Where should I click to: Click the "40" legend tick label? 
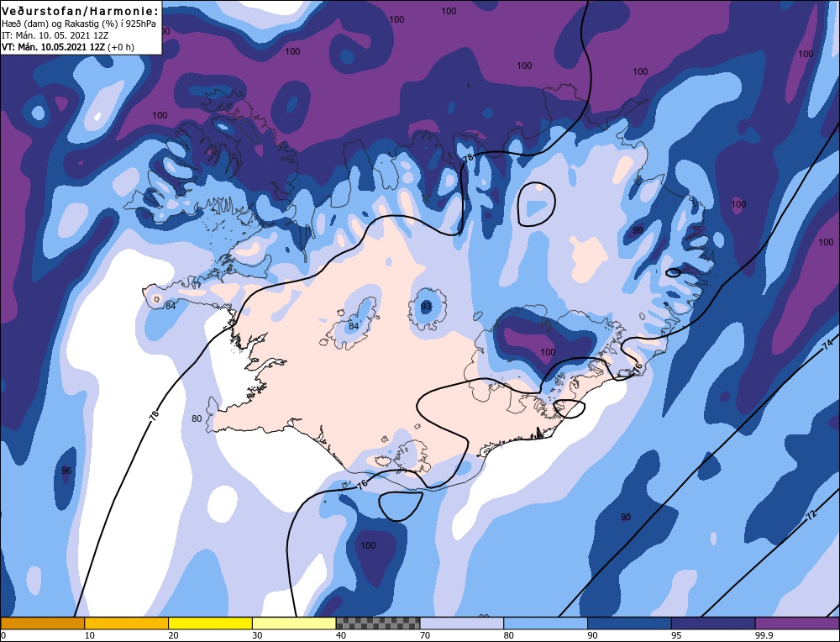pos(341,635)
